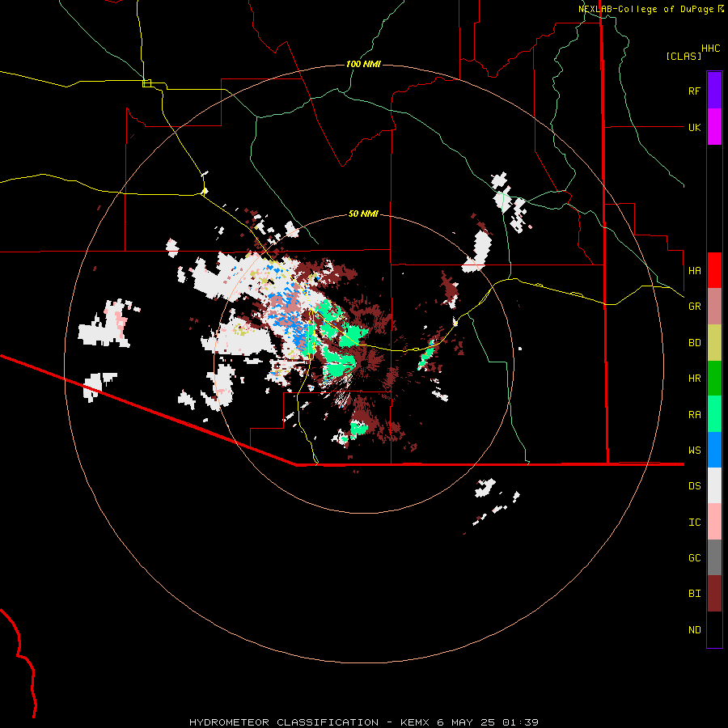
Task: Click the UK legend label
Action: pyautogui.click(x=694, y=127)
